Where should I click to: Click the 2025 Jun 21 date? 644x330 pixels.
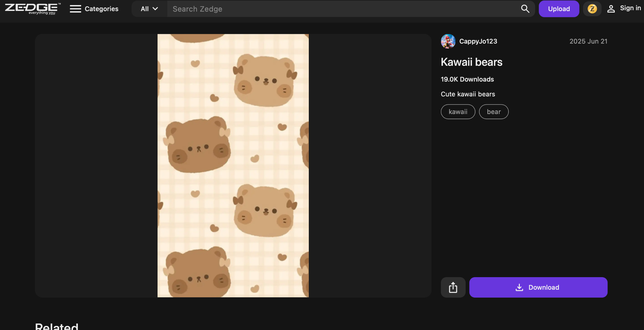click(x=588, y=41)
